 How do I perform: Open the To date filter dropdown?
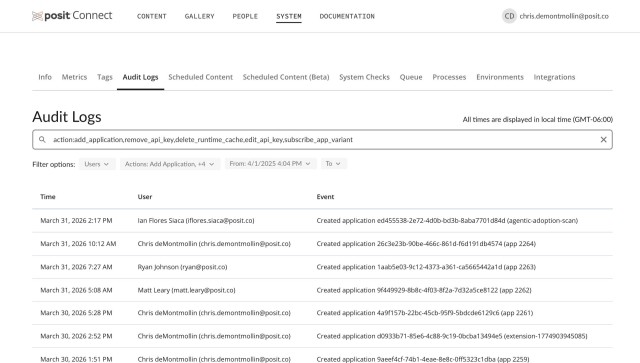[333, 164]
